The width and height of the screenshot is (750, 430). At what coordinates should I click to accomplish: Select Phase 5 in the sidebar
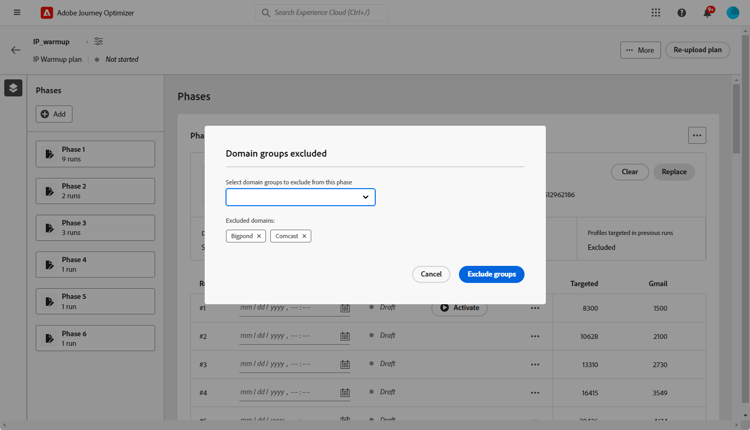[95, 301]
